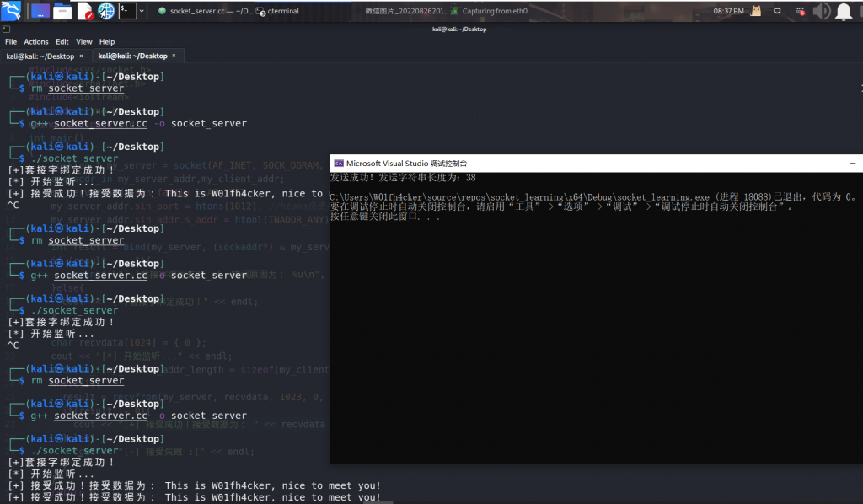Click the Visual Studio debug console title icon

click(339, 164)
